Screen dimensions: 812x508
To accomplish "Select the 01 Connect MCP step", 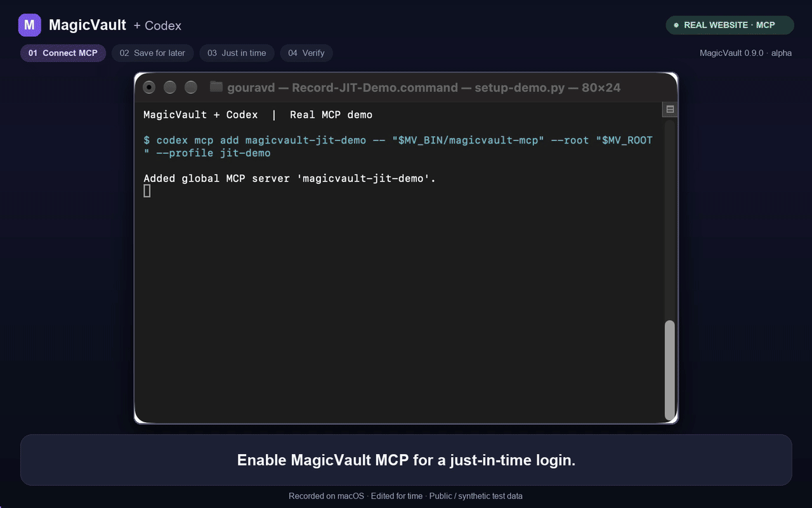I will (x=63, y=53).
